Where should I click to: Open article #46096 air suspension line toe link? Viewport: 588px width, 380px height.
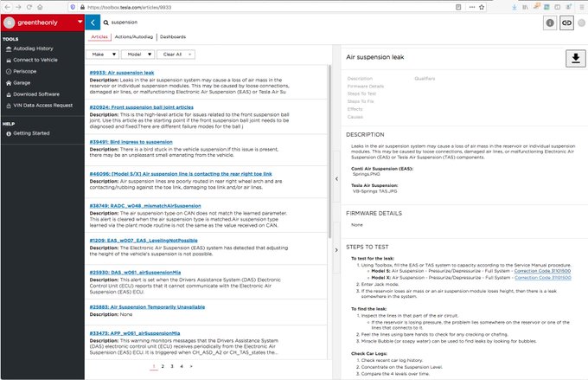click(x=181, y=174)
